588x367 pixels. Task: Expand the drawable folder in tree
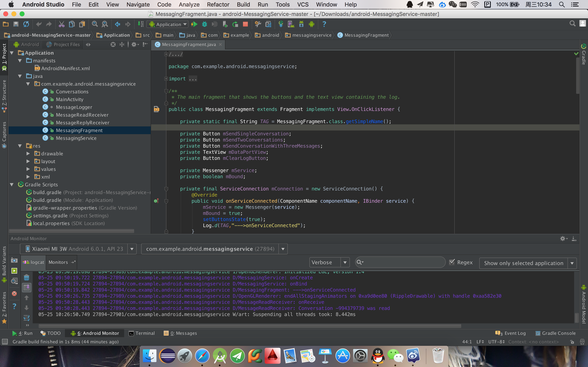[28, 154]
